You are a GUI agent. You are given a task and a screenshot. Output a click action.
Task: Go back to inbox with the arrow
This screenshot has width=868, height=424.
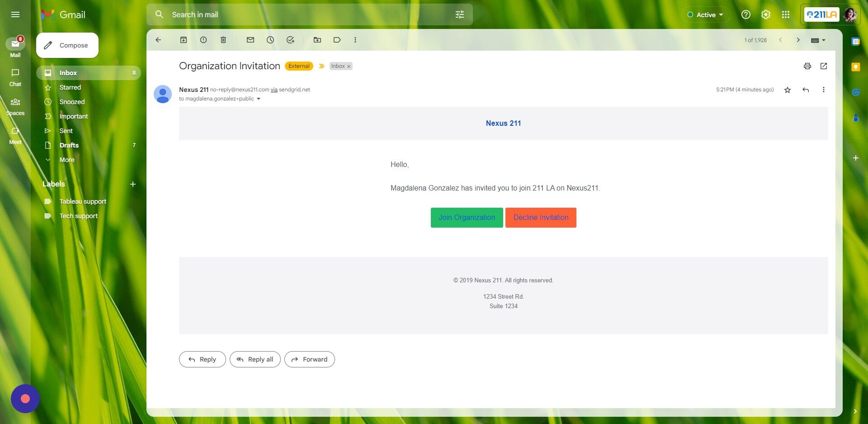pyautogui.click(x=158, y=40)
